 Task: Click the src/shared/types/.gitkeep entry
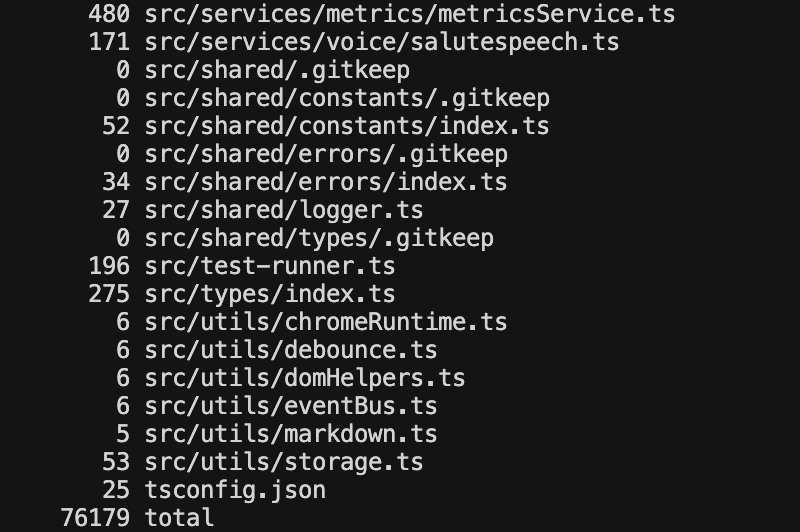pos(318,238)
